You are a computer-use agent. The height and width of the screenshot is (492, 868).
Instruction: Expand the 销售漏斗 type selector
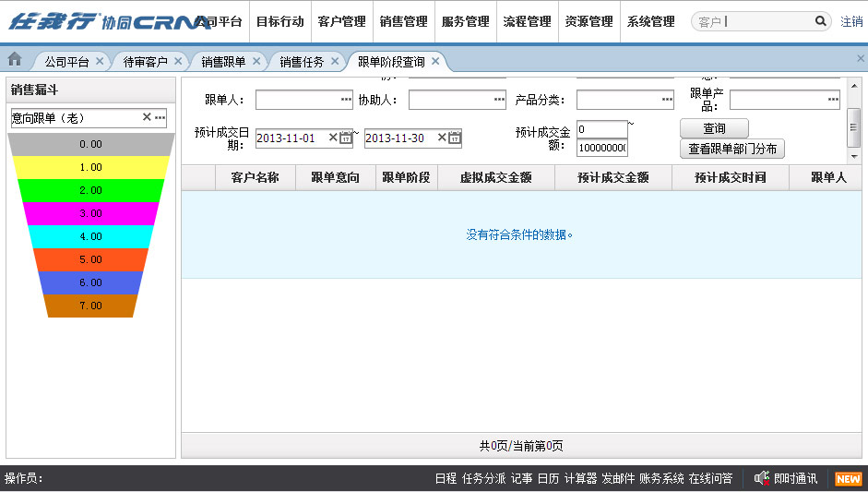(x=160, y=118)
